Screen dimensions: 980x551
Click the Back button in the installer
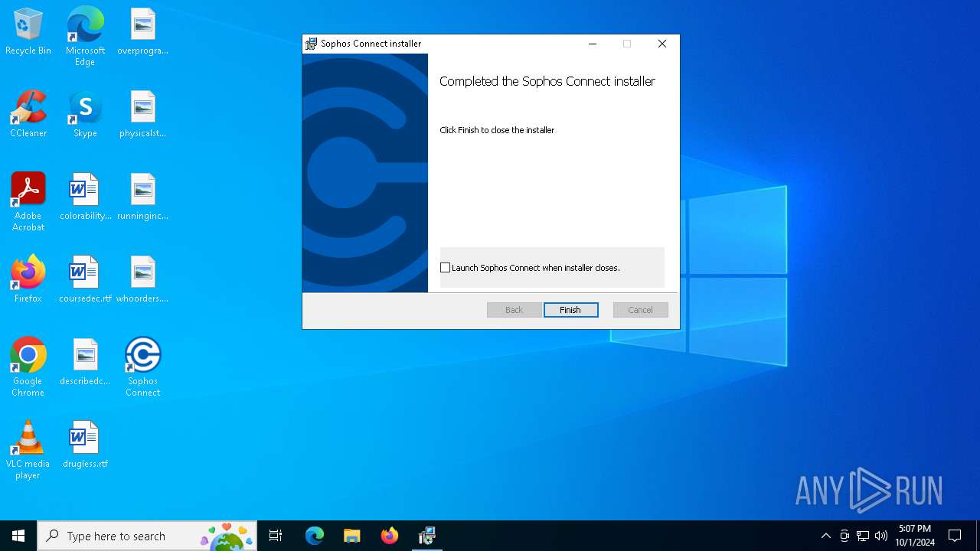pyautogui.click(x=514, y=310)
